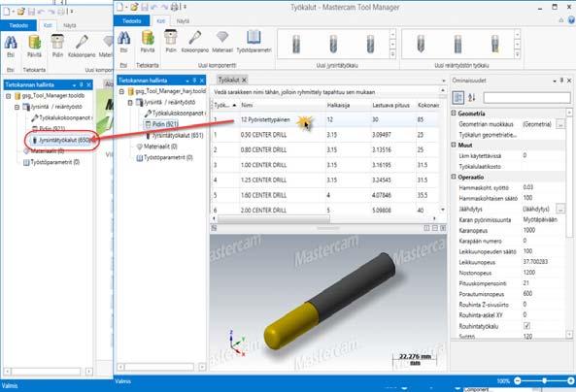Open Näytä tab in back window
This screenshot has width=576, height=392.
pyautogui.click(x=69, y=25)
